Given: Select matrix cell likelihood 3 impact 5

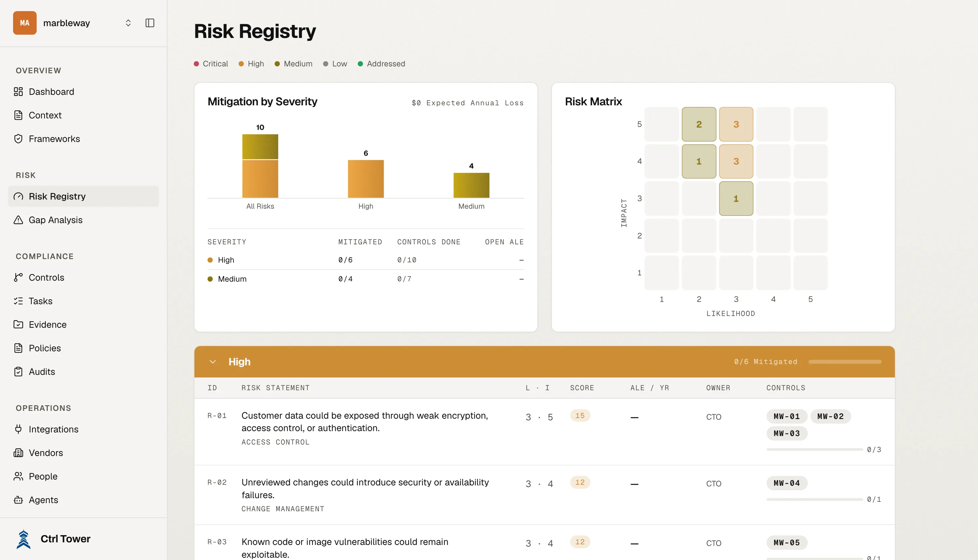Looking at the screenshot, I should pos(736,124).
